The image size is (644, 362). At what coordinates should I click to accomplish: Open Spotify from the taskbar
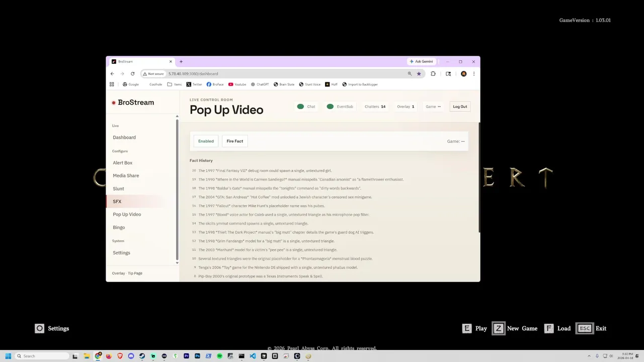[x=219, y=356]
